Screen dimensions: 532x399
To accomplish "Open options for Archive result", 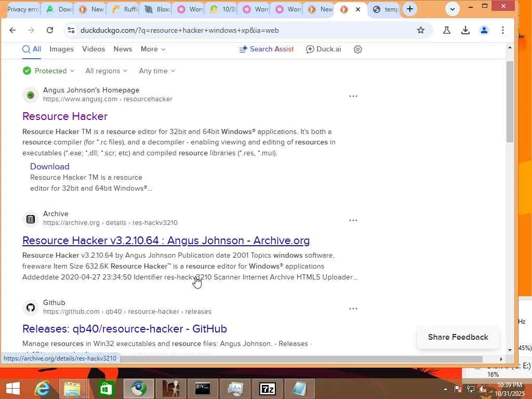I will pyautogui.click(x=353, y=220).
